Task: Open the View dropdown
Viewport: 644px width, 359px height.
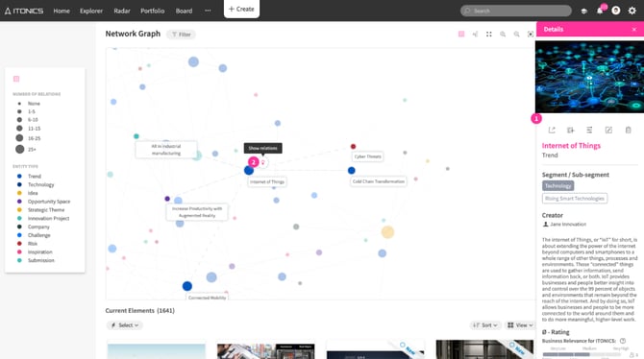Action: click(520, 325)
